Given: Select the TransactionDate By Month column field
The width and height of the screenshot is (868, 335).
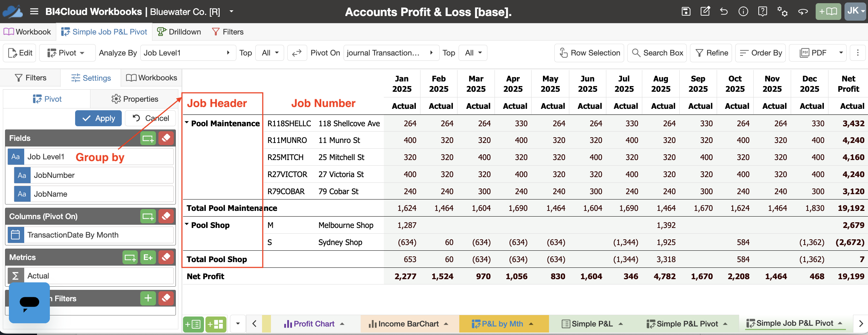Looking at the screenshot, I should pyautogui.click(x=91, y=235).
